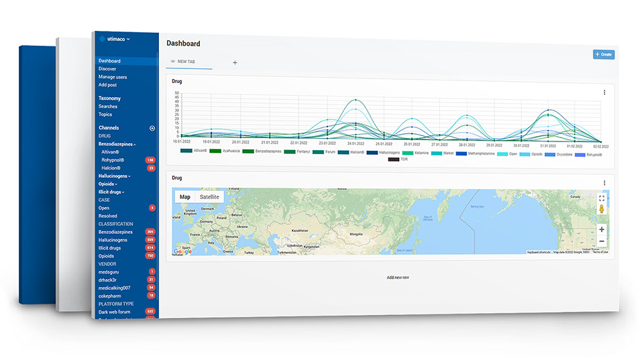
Task: Click the 24.01.2022 peak data point
Action: coord(356,100)
